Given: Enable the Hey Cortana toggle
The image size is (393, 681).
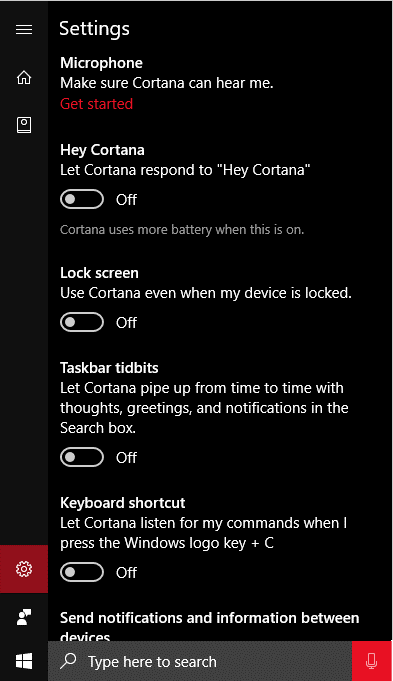Looking at the screenshot, I should pos(82,199).
